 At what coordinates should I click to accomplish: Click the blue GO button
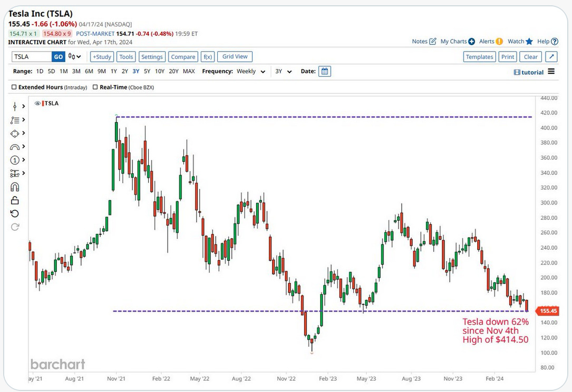click(x=59, y=56)
